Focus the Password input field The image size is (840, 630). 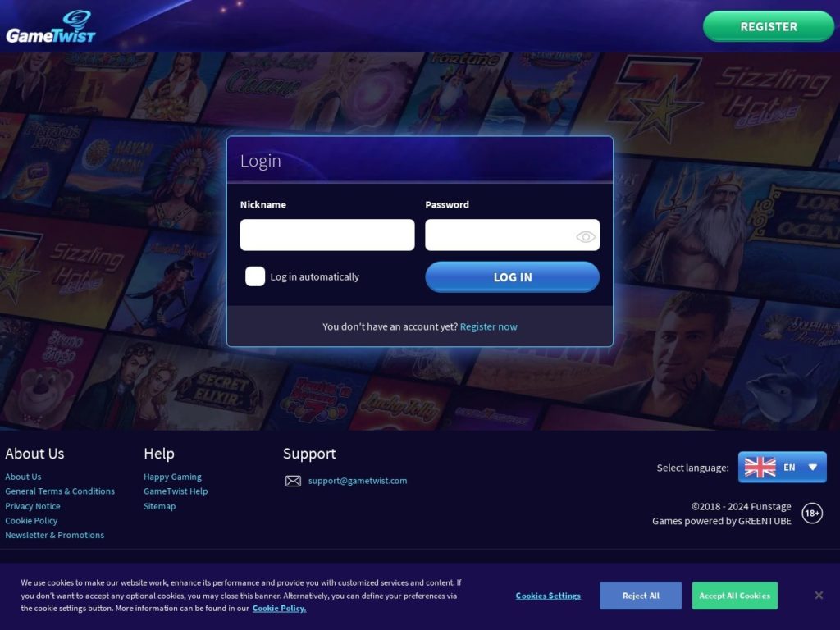(512, 235)
